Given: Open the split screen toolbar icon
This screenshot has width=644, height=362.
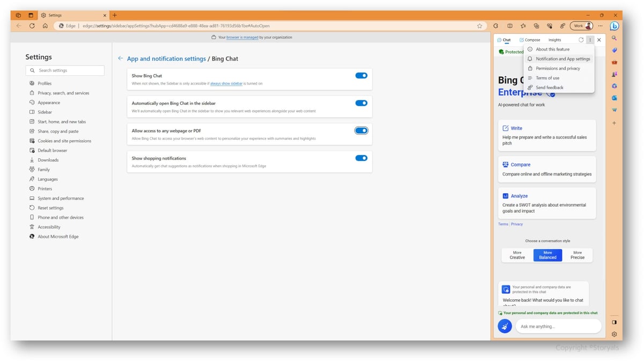Looking at the screenshot, I should tap(510, 25).
